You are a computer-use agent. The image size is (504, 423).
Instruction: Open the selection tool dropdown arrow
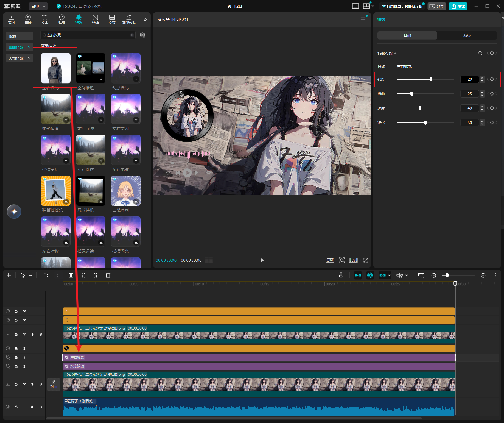(x=30, y=275)
